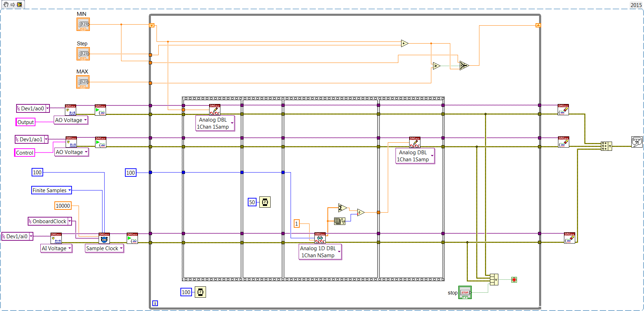Open the Dev1/ai0 channel dropdown

tap(31, 237)
